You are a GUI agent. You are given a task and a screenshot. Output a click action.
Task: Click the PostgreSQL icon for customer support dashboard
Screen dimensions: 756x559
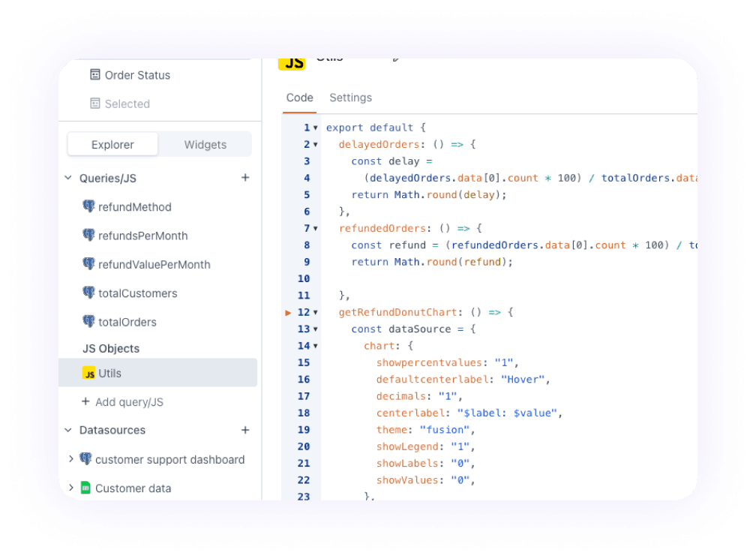(85, 459)
